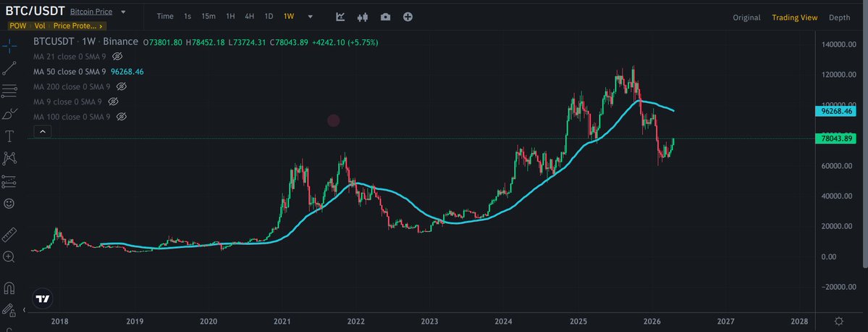Switch to the Depth chart tab
The height and width of the screenshot is (332, 868).
click(839, 17)
